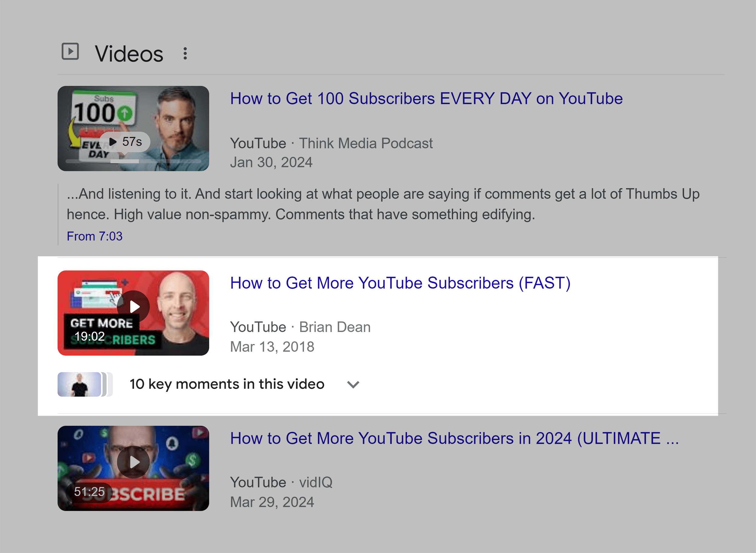Click 'YouTube · Think Media Podcast' source text
Image resolution: width=756 pixels, height=553 pixels.
pyautogui.click(x=331, y=143)
